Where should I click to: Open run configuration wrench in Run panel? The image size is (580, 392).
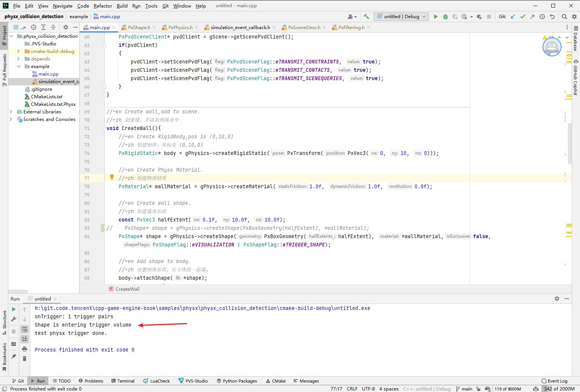click(14, 319)
